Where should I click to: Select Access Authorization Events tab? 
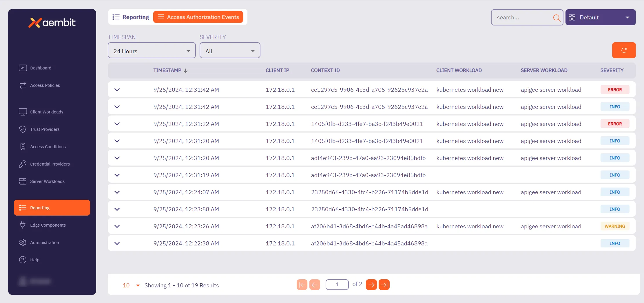(x=198, y=17)
